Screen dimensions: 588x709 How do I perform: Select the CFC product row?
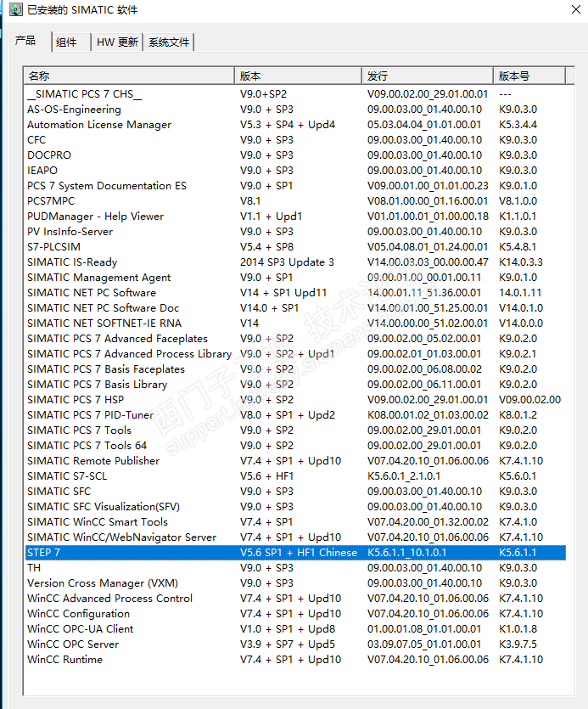point(295,140)
